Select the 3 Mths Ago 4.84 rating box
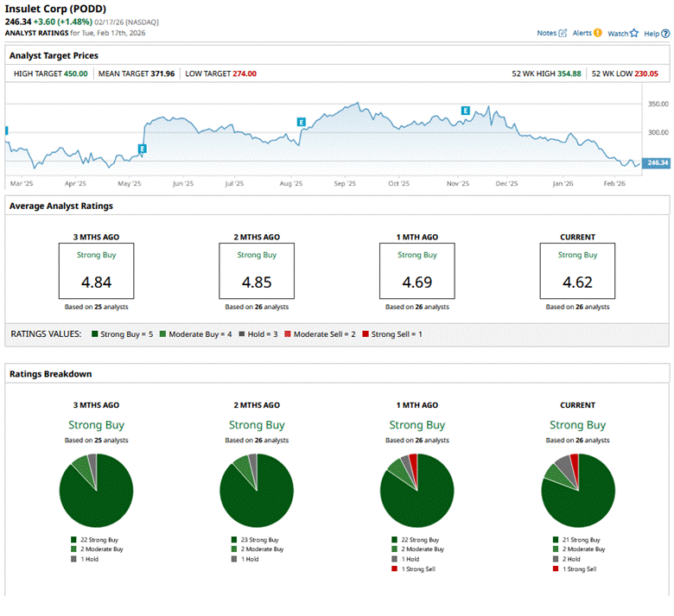674x616 pixels. tap(96, 270)
